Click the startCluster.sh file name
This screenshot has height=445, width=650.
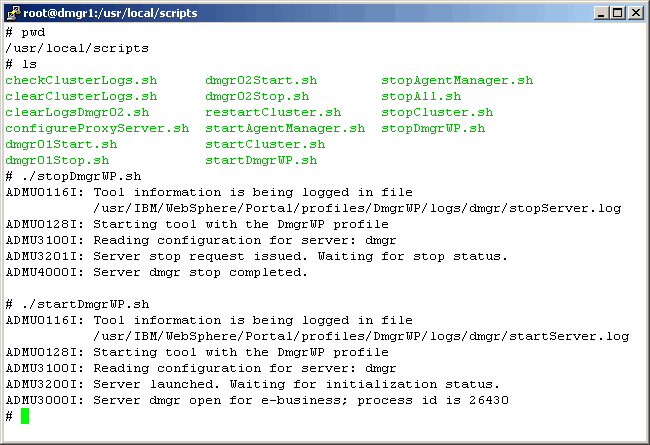click(x=265, y=144)
